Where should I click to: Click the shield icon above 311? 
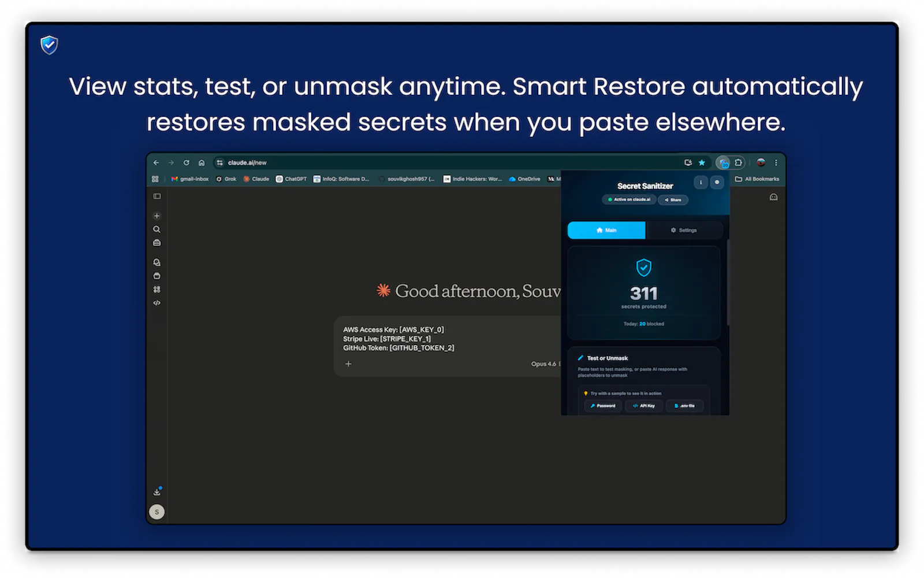tap(644, 268)
